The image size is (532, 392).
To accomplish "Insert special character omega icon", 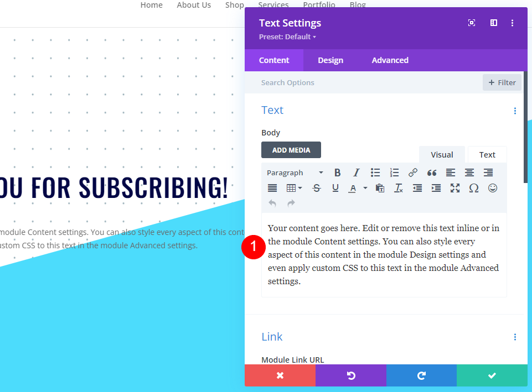I will click(x=474, y=188).
